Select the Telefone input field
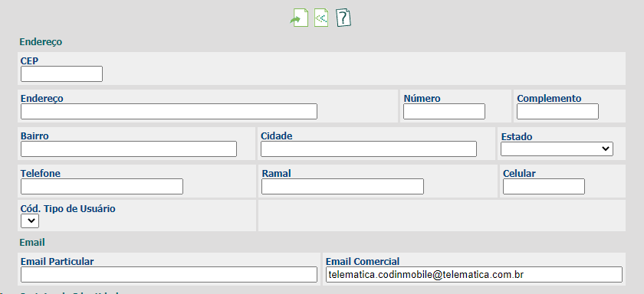 click(x=102, y=186)
